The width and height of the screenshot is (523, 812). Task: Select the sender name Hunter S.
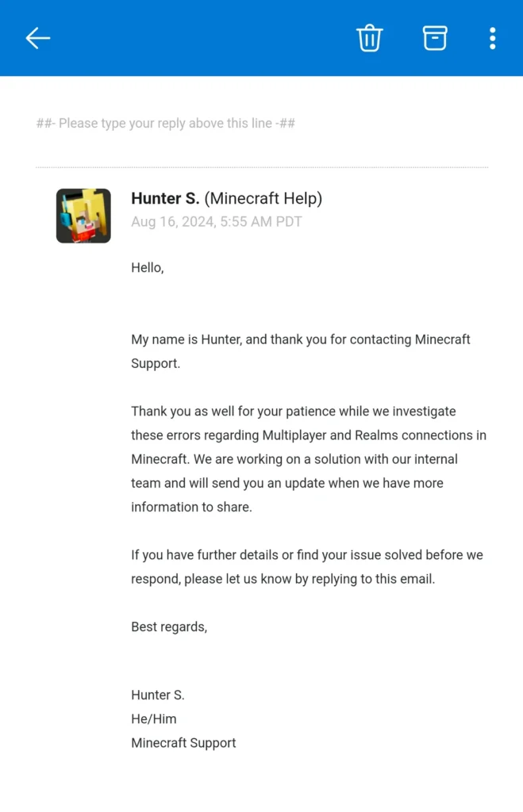pyautogui.click(x=164, y=198)
